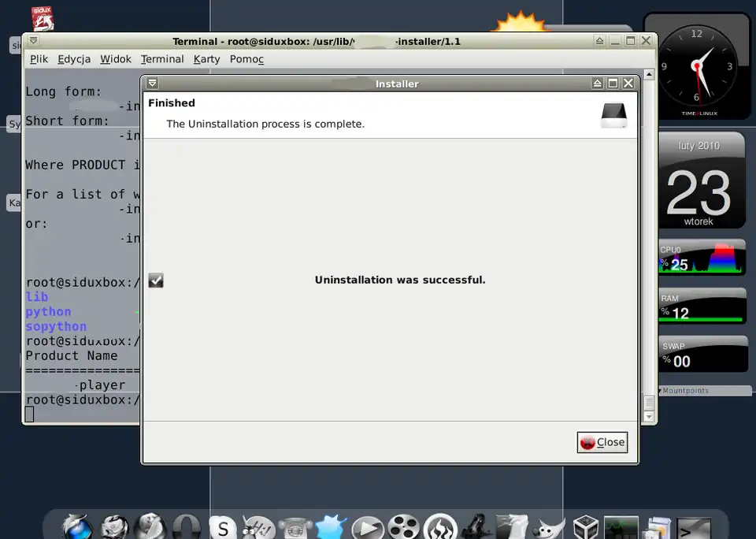
Task: Click the Close button in Installer dialog
Action: point(602,442)
